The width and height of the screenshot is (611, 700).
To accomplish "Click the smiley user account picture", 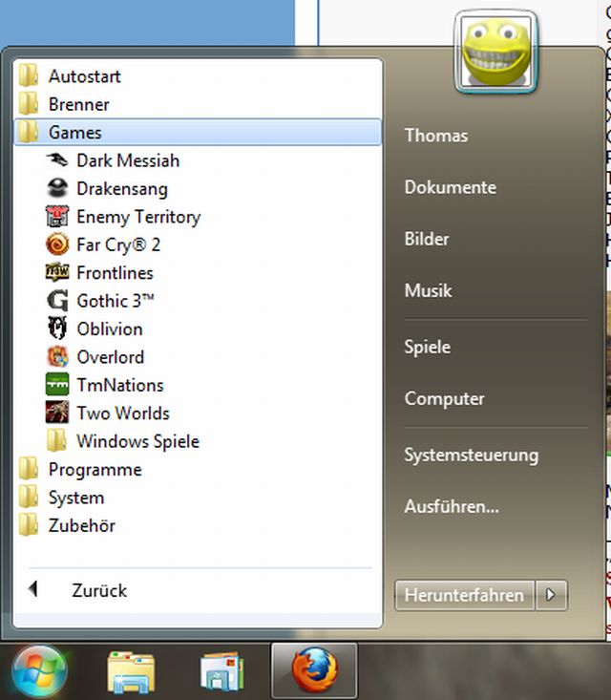I will click(495, 52).
